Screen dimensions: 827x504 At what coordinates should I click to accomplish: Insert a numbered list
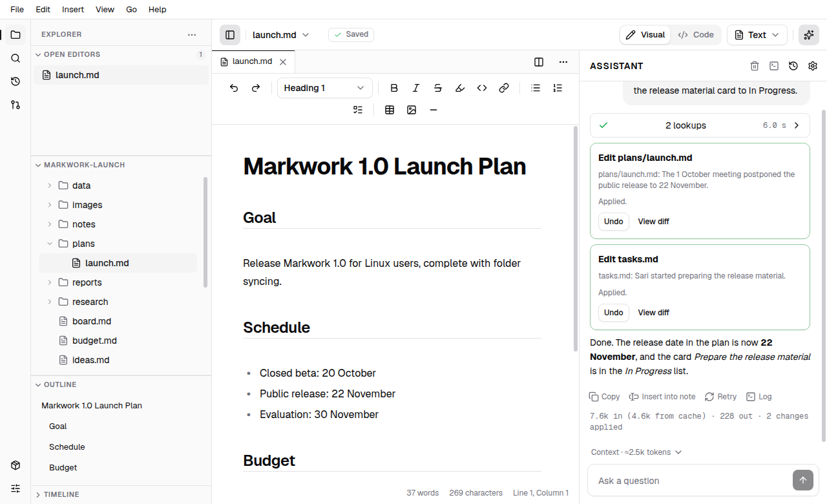pos(558,88)
